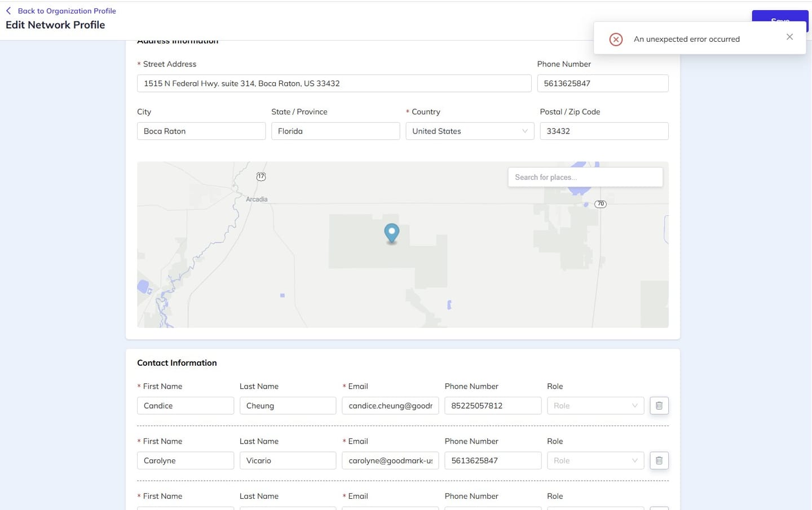Edit the Street Address field
The image size is (812, 510).
point(334,83)
